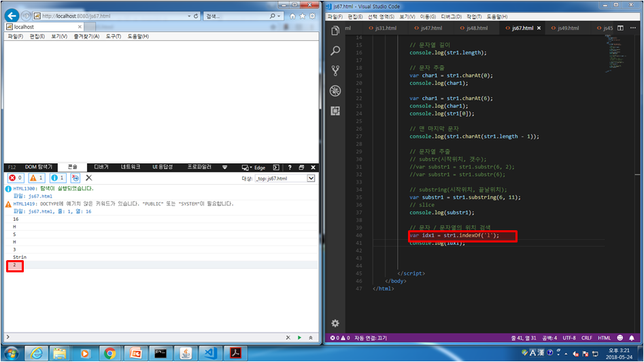Expand more F12 tools dropdown arrow

point(224,167)
